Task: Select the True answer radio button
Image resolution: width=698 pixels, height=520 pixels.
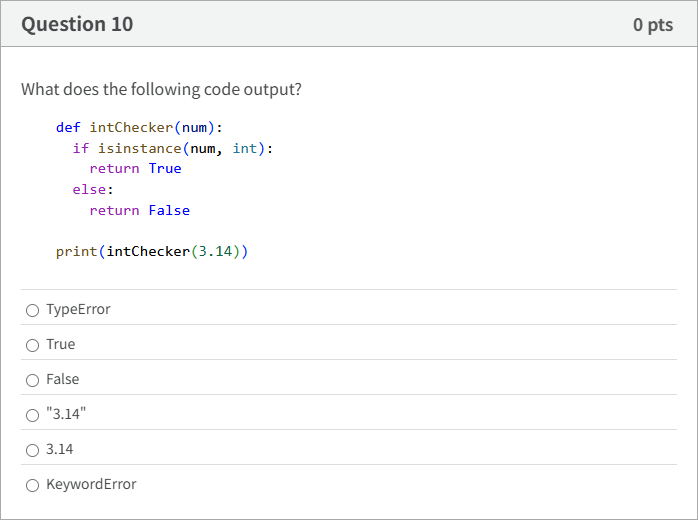Action: point(32,345)
